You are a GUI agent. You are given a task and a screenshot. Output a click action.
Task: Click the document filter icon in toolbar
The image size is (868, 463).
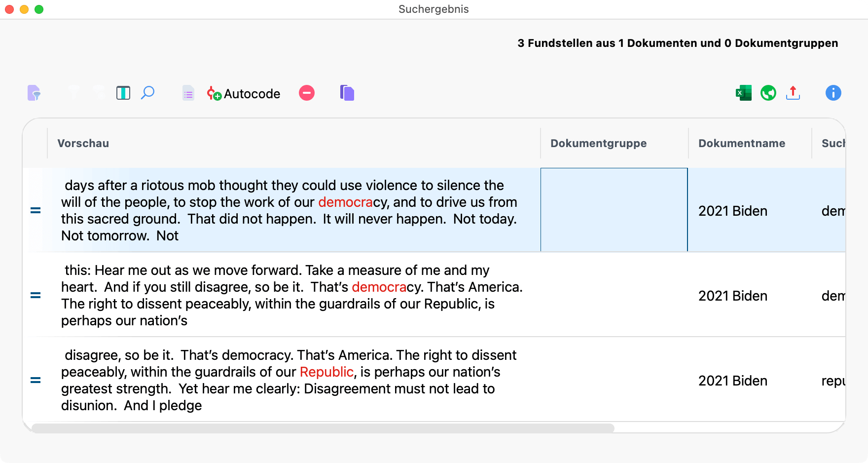tap(34, 93)
